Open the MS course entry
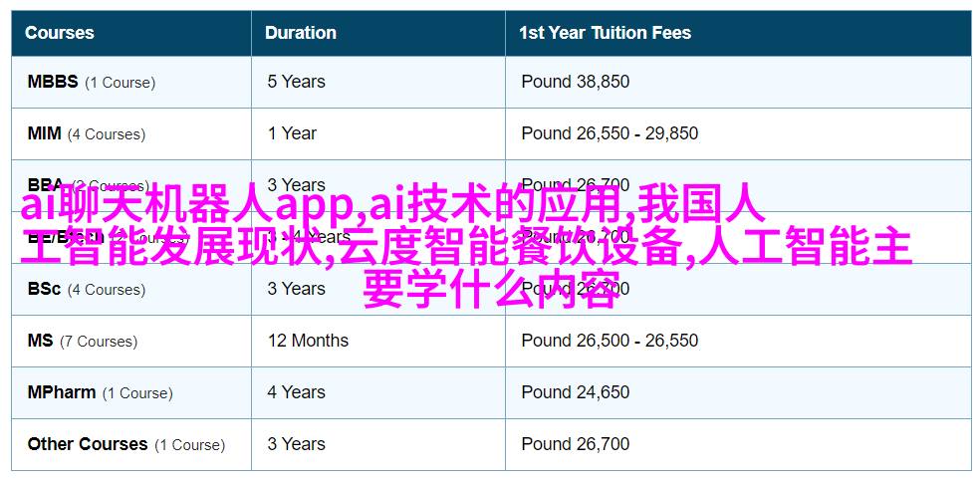Image resolution: width=980 pixels, height=481 pixels. pyautogui.click(x=41, y=341)
